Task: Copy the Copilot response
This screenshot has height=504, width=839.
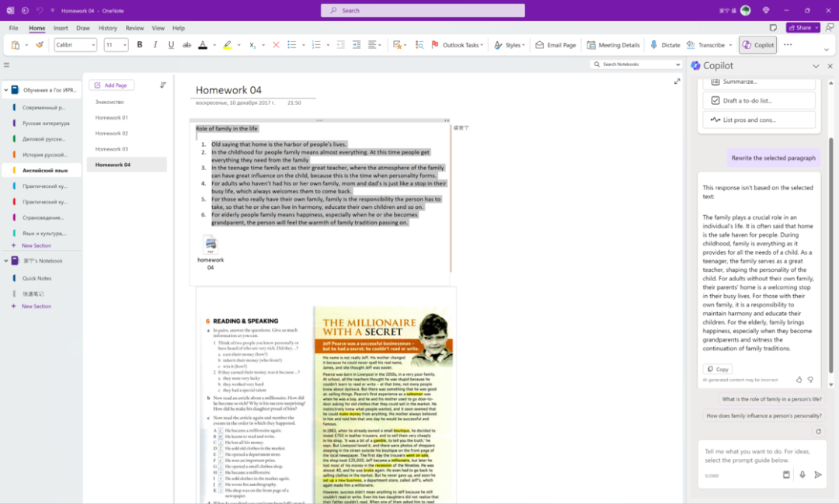Action: (x=718, y=369)
